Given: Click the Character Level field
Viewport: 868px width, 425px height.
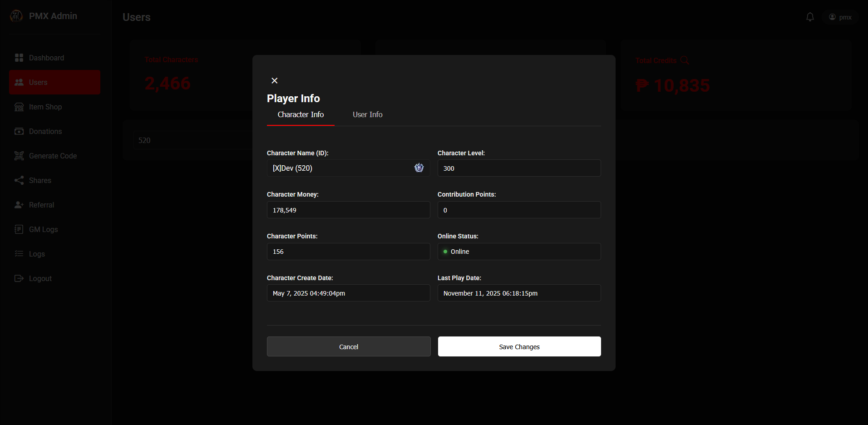Looking at the screenshot, I should [x=519, y=168].
